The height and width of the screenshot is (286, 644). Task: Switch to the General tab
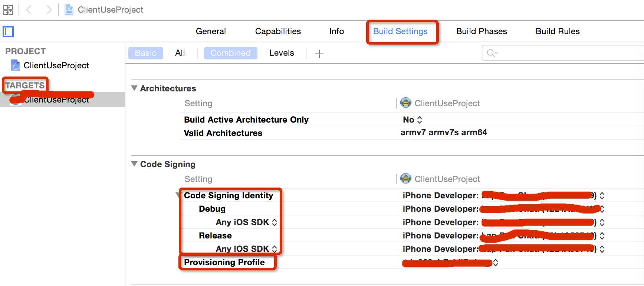211,31
